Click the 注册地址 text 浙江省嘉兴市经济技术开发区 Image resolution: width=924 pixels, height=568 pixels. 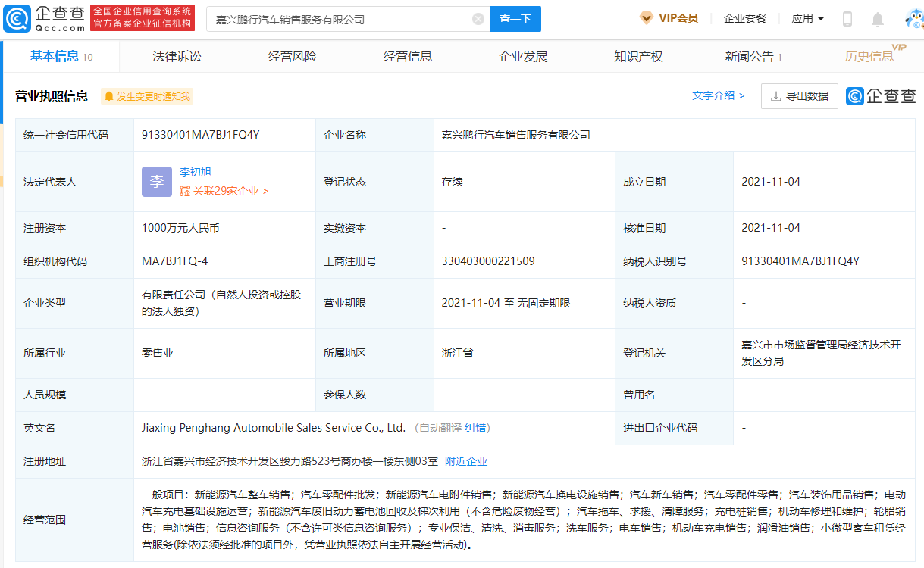290,461
